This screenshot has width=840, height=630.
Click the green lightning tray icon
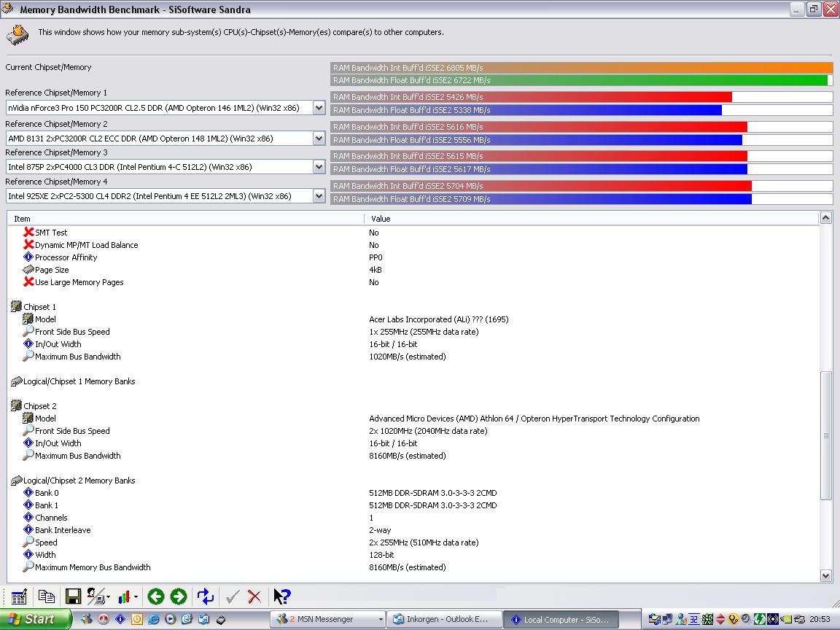pyautogui.click(x=760, y=620)
